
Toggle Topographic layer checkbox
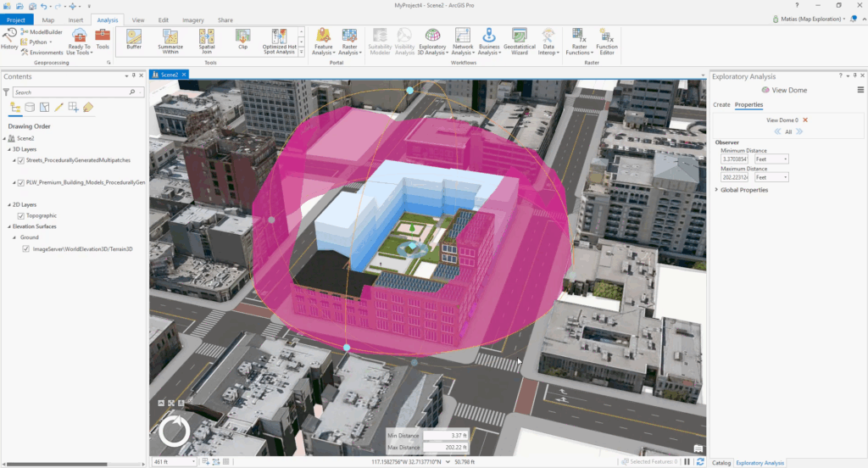[21, 216]
